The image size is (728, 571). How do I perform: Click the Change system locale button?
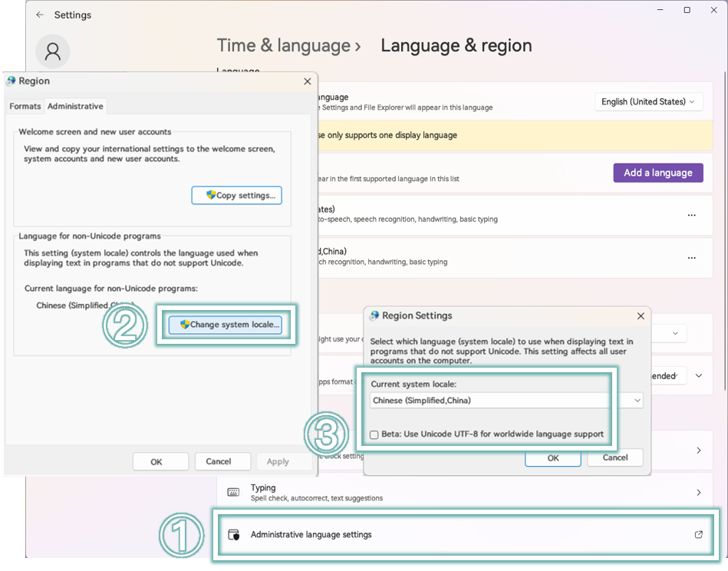click(226, 325)
